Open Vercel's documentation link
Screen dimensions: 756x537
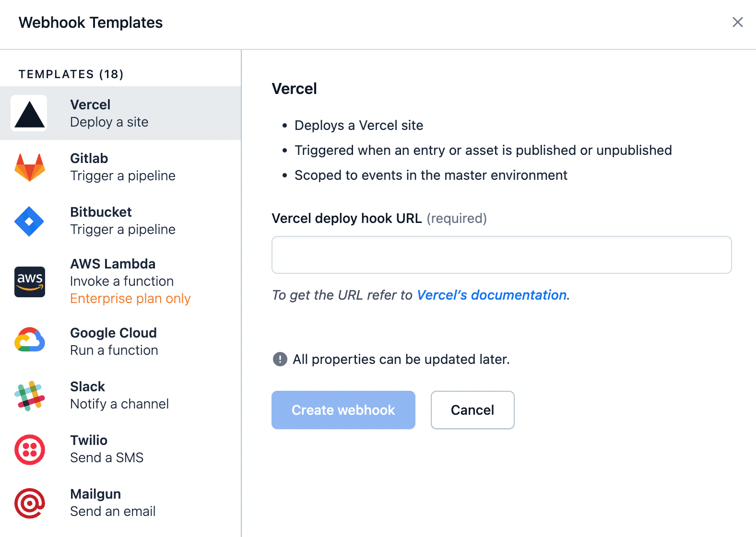point(492,295)
